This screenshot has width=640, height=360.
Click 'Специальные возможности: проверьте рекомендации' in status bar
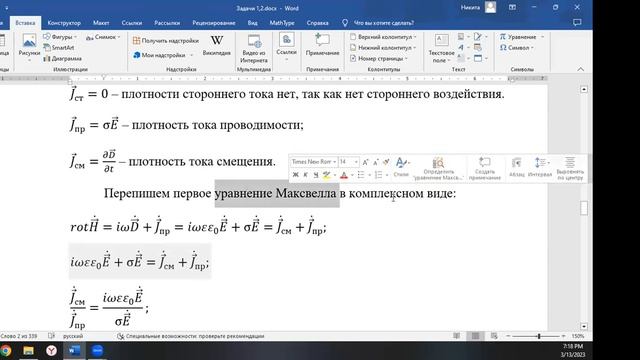(191, 336)
